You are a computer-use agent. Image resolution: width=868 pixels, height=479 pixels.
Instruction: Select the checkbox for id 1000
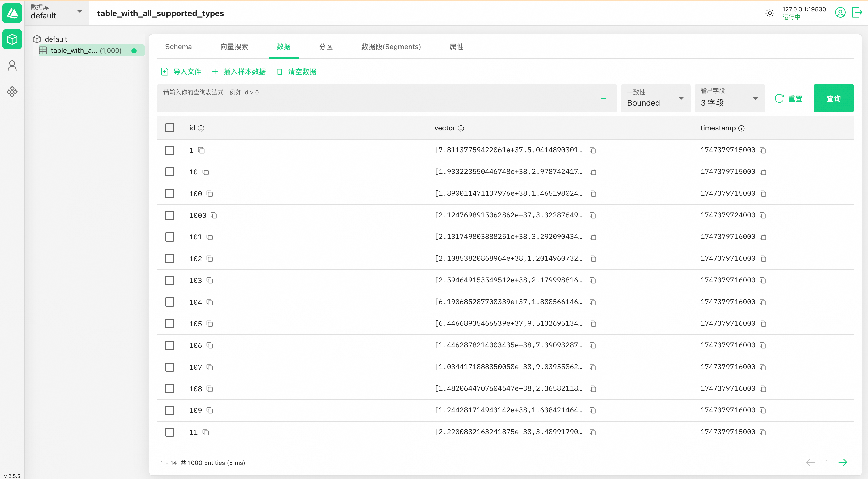pyautogui.click(x=170, y=215)
